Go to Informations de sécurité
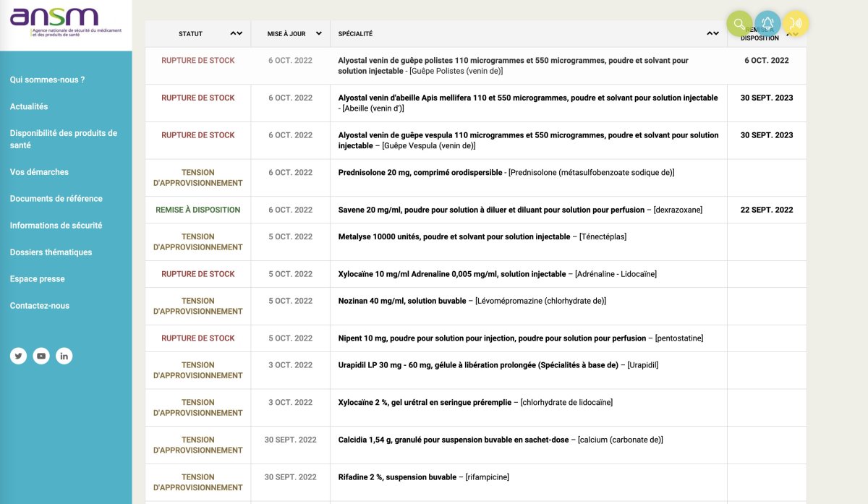 click(56, 225)
